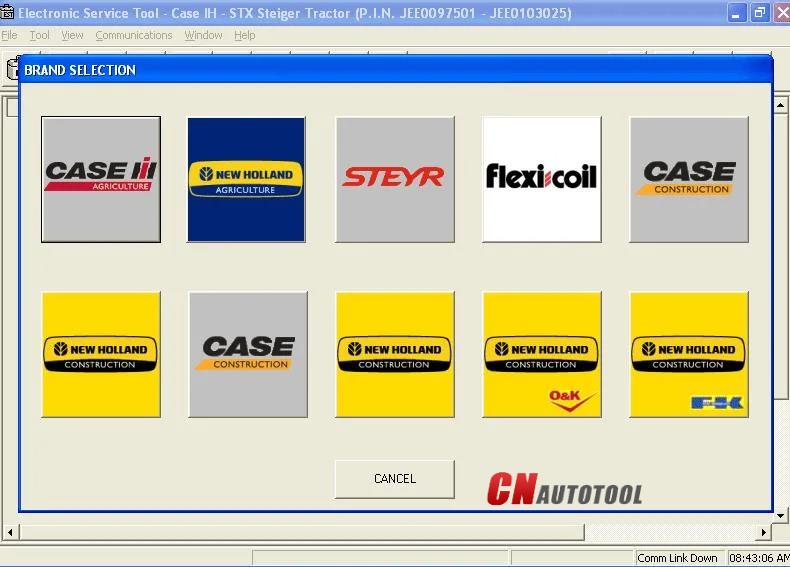Click the 08:43:06 AM clock in status bar
Image resolution: width=790 pixels, height=567 pixels.
(x=759, y=558)
